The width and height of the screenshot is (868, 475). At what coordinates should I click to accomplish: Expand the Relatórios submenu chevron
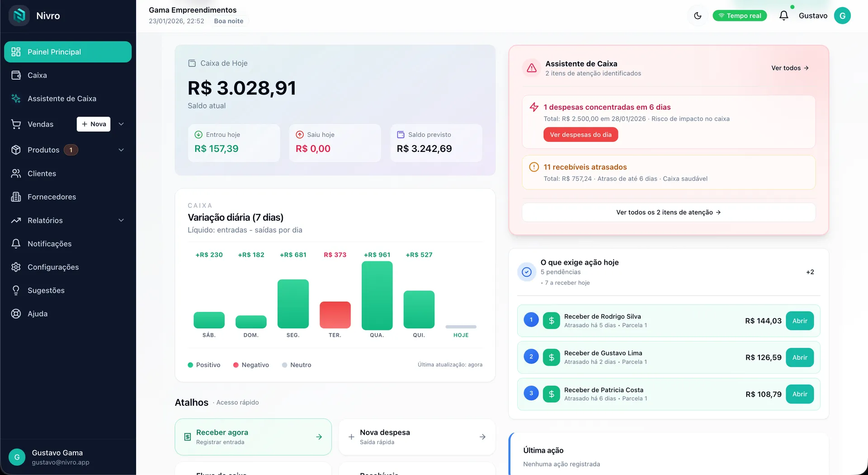[x=121, y=221]
